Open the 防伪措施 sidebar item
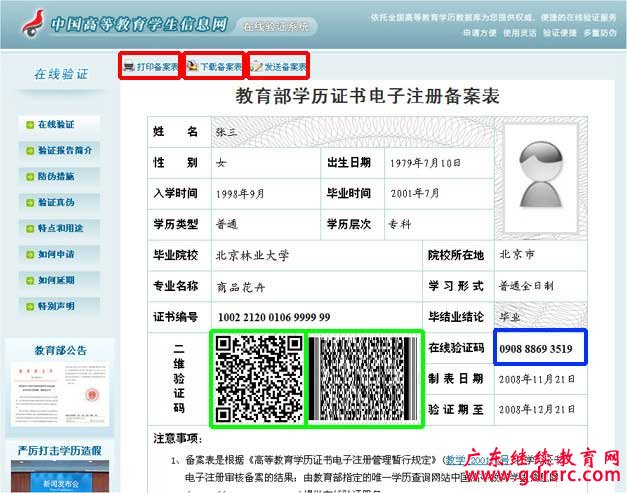 click(x=59, y=177)
